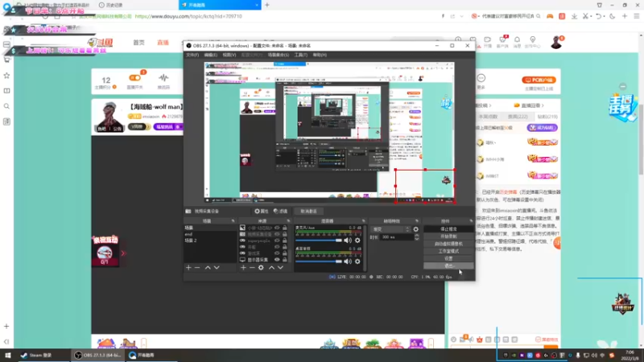
Task: Move the selected scene up
Action: (208, 268)
